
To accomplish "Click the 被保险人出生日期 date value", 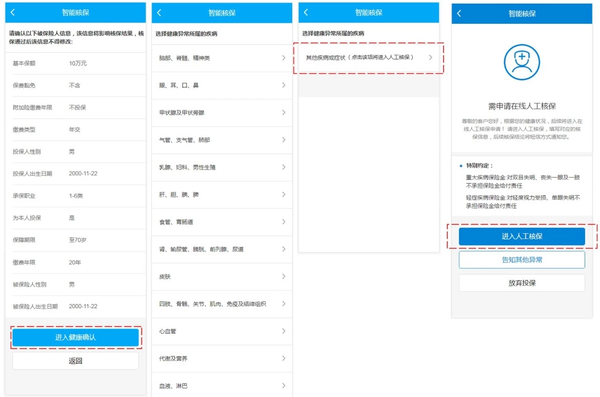I will [83, 306].
